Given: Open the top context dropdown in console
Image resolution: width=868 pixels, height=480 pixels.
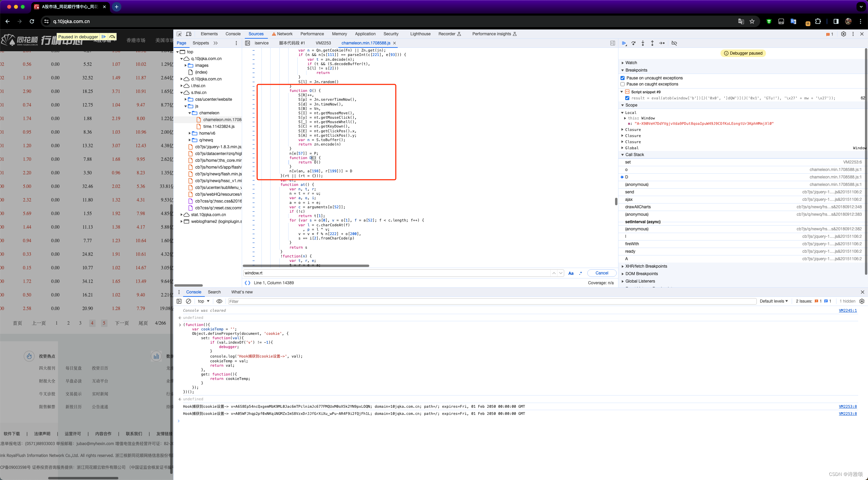Looking at the screenshot, I should click(x=204, y=301).
